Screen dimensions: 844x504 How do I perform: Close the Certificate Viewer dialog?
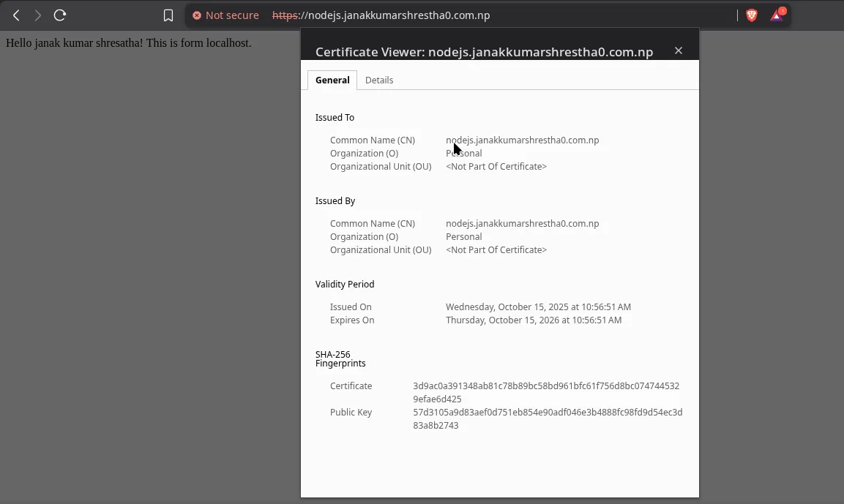[x=679, y=50]
